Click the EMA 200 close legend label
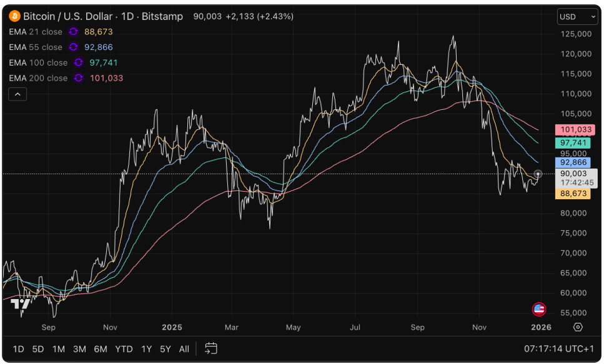604x364 pixels. [38, 78]
